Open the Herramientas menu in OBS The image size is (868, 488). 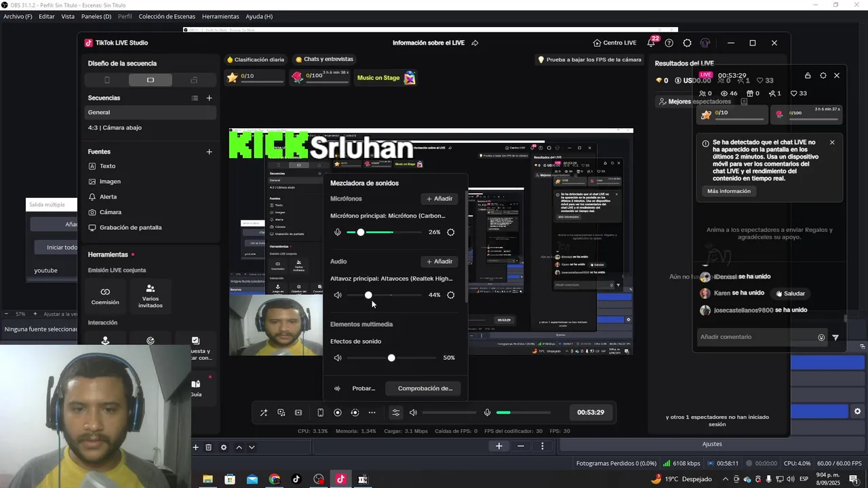[220, 16]
